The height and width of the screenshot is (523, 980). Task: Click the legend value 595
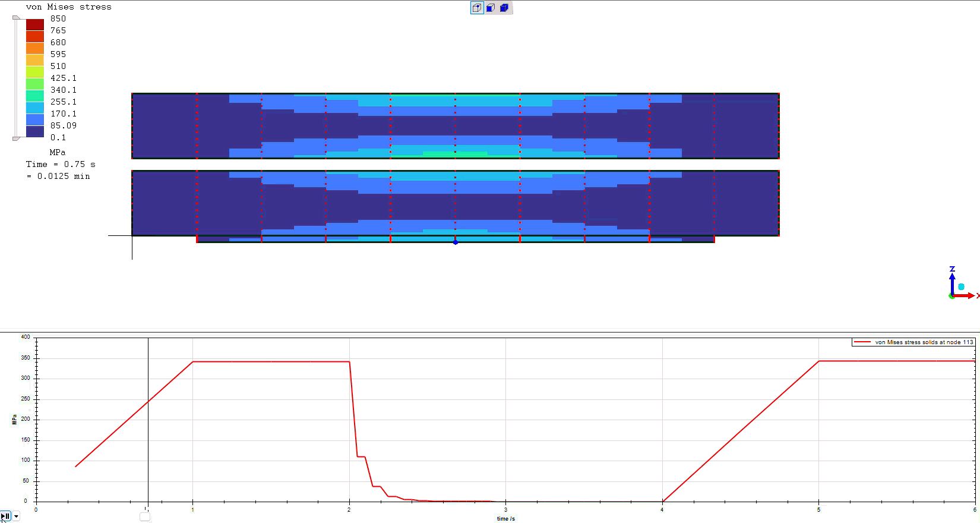[x=58, y=54]
